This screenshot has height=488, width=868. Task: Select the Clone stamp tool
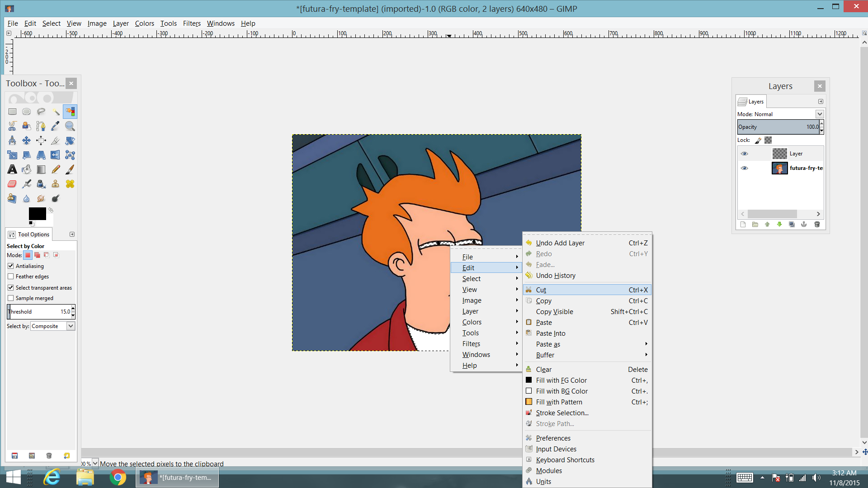click(56, 184)
